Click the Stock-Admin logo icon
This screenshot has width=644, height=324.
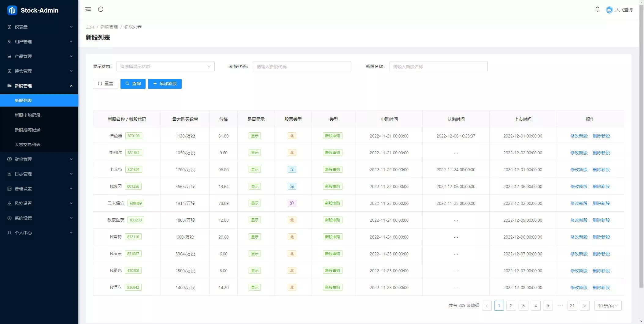point(11,10)
